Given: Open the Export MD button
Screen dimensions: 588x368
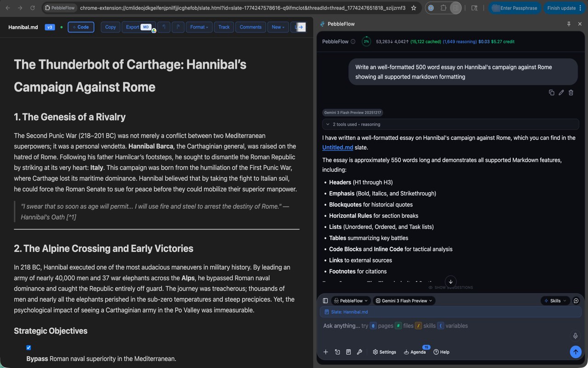Looking at the screenshot, I should point(139,27).
